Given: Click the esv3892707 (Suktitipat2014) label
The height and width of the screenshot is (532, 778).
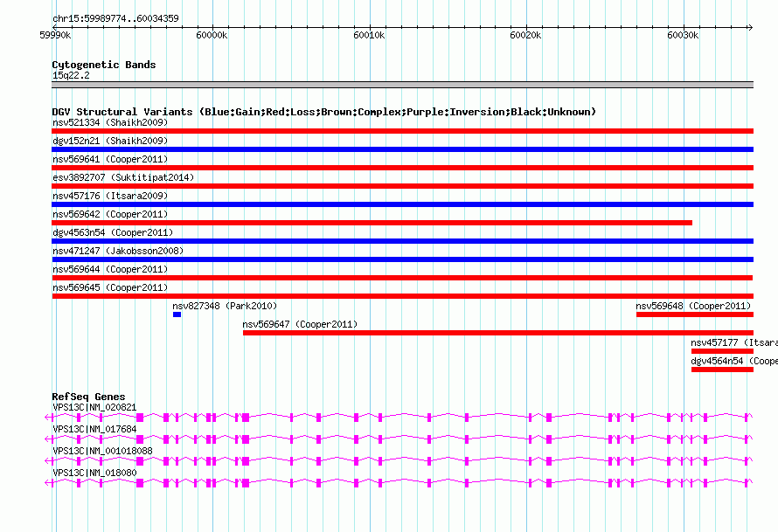Looking at the screenshot, I should tap(123, 177).
